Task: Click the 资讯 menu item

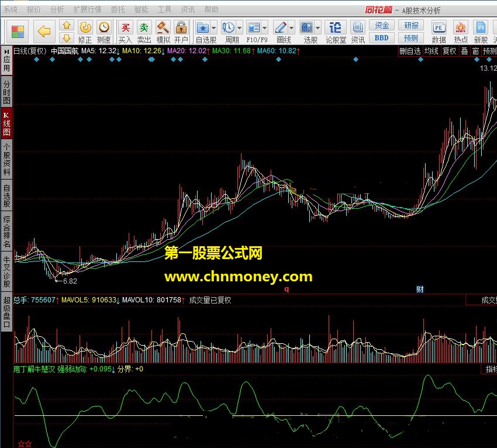Action: (188, 10)
